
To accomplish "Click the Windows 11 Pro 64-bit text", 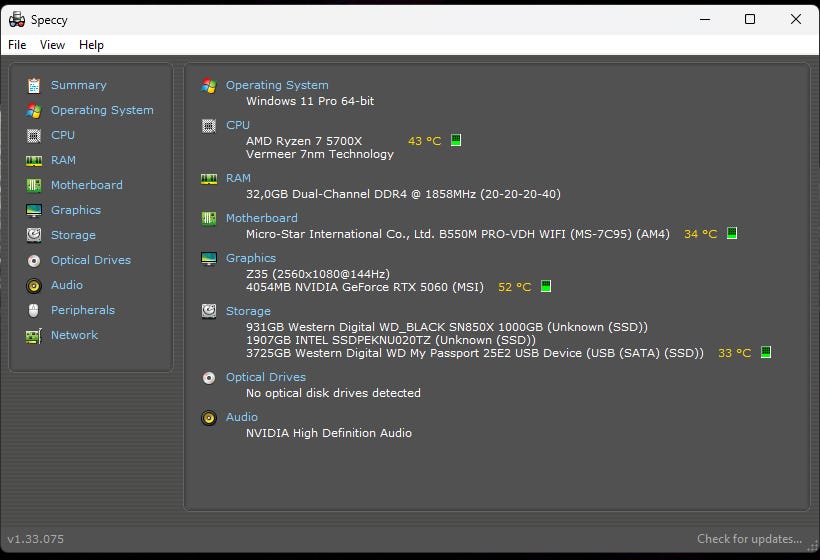I will click(x=310, y=101).
